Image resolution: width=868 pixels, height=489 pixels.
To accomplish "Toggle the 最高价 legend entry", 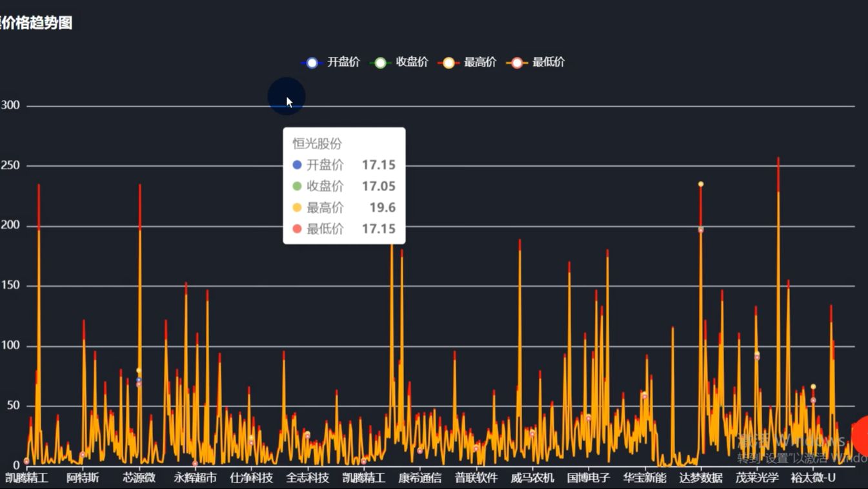I will point(467,63).
